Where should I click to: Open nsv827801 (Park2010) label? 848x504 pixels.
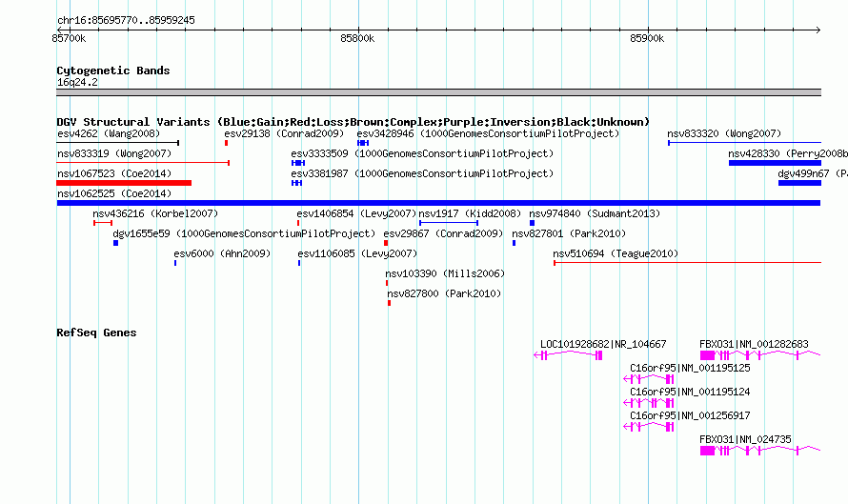pos(569,233)
